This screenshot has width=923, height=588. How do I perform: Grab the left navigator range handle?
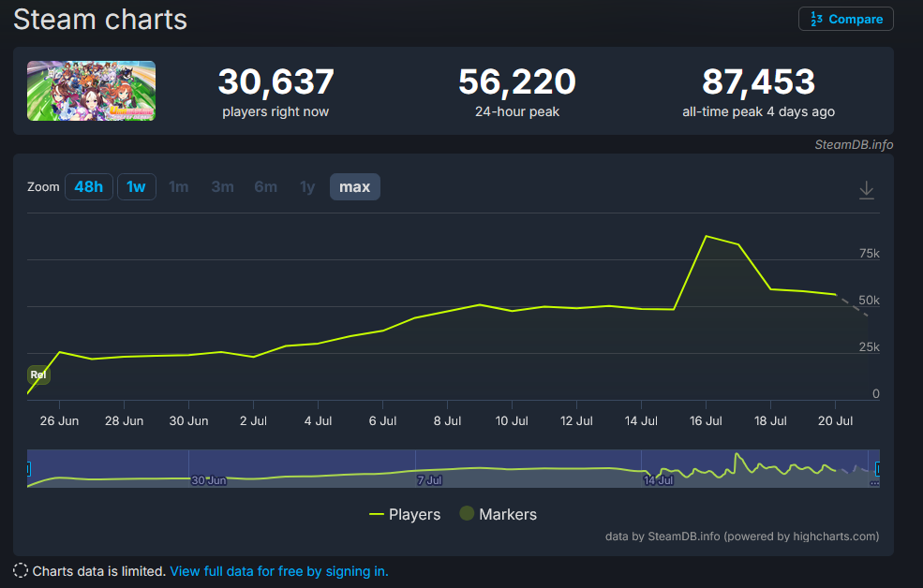click(28, 469)
